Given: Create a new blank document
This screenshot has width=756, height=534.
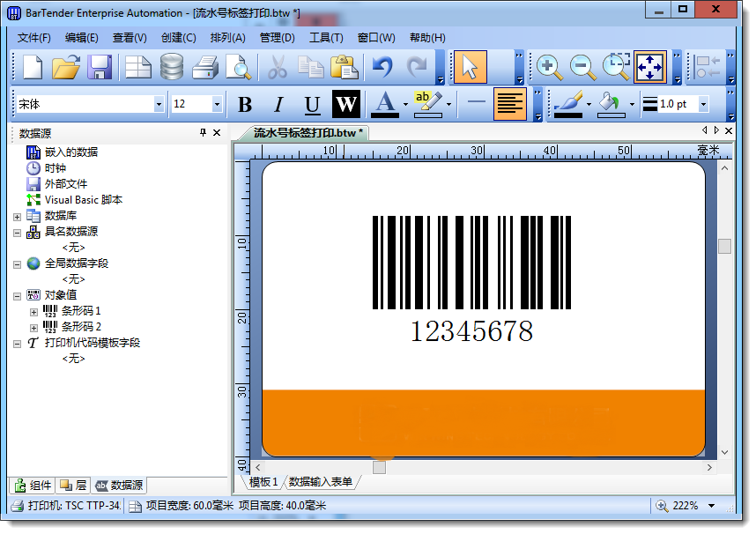Looking at the screenshot, I should point(33,67).
